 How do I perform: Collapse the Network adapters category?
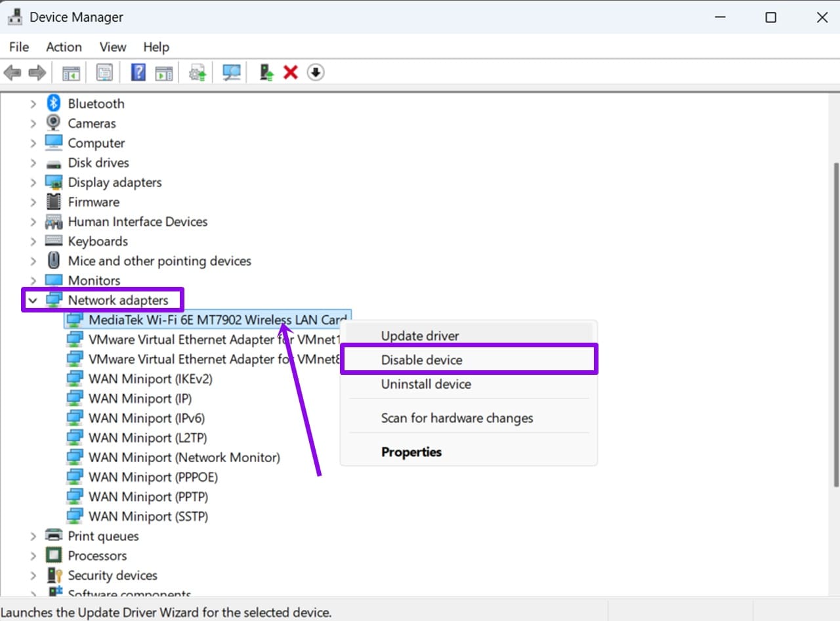(x=33, y=300)
